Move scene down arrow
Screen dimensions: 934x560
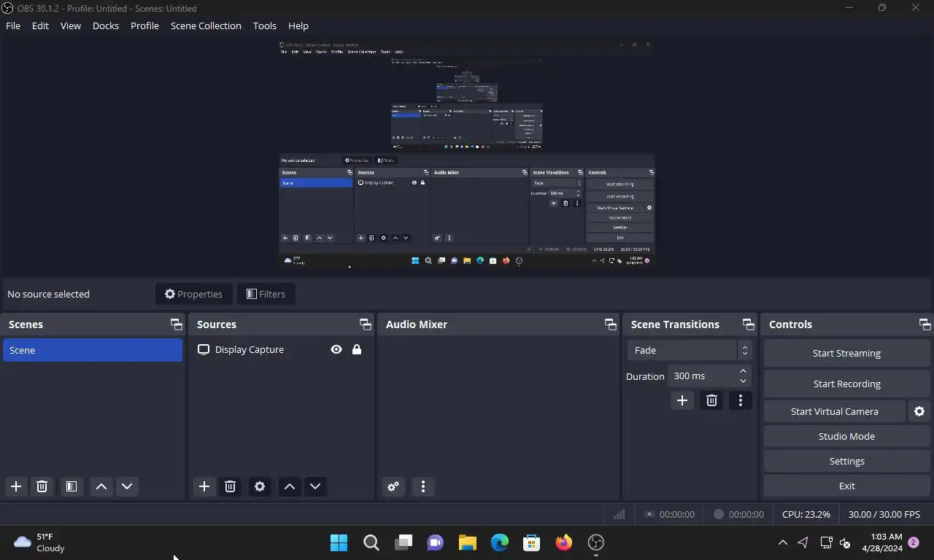click(127, 486)
